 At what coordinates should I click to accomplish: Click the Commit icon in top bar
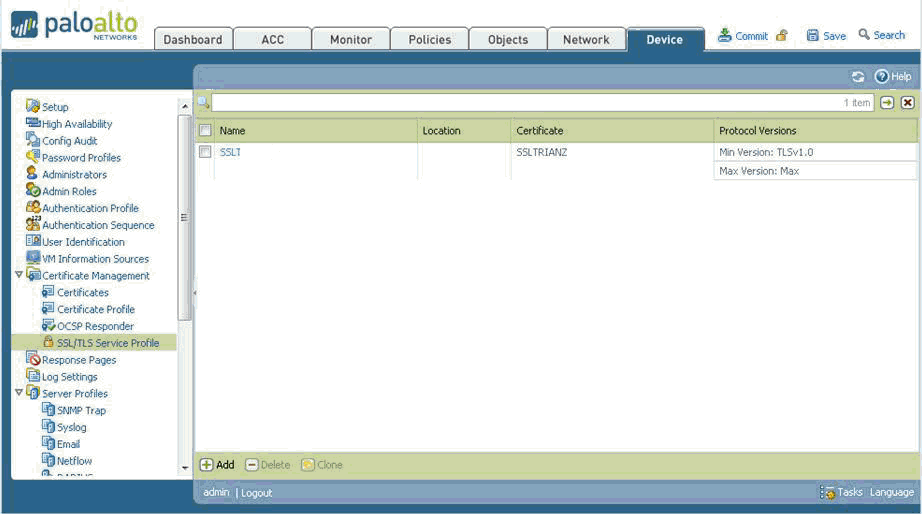(725, 36)
